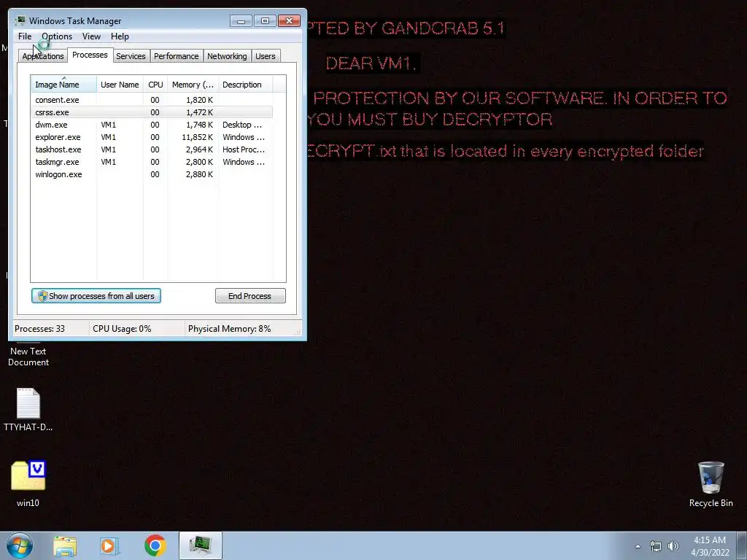Image resolution: width=747 pixels, height=560 pixels.
Task: Open the Options menu
Action: tap(57, 36)
